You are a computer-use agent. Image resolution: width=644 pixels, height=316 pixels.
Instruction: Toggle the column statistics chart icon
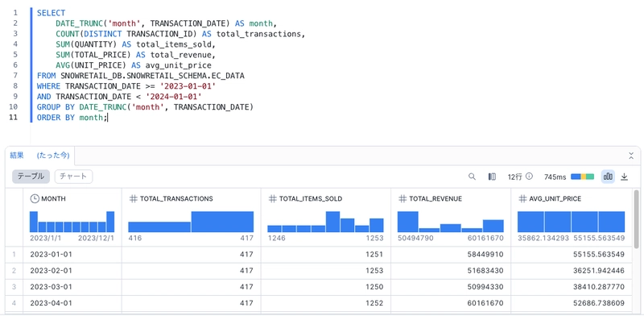point(608,177)
